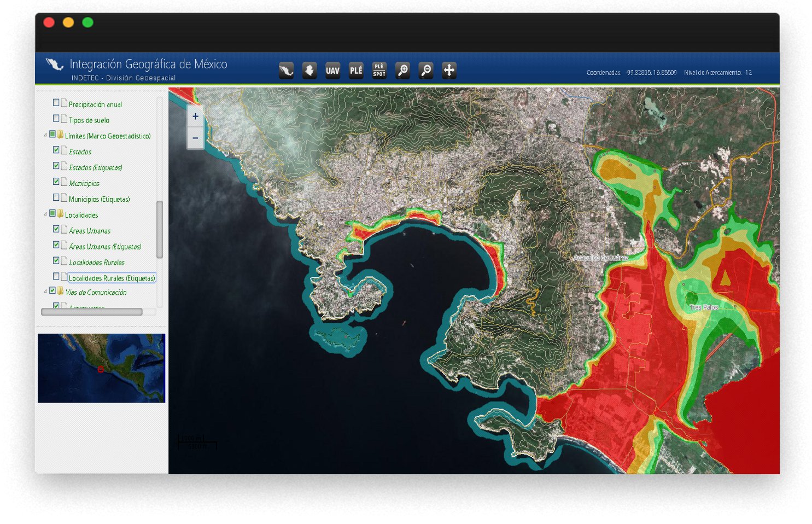Activate the pan arrows tool
Screen dimensions: 812x524
[449, 71]
